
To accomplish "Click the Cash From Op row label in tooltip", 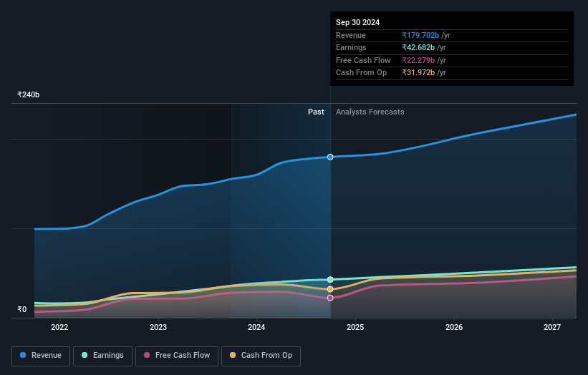I will click(x=361, y=73).
